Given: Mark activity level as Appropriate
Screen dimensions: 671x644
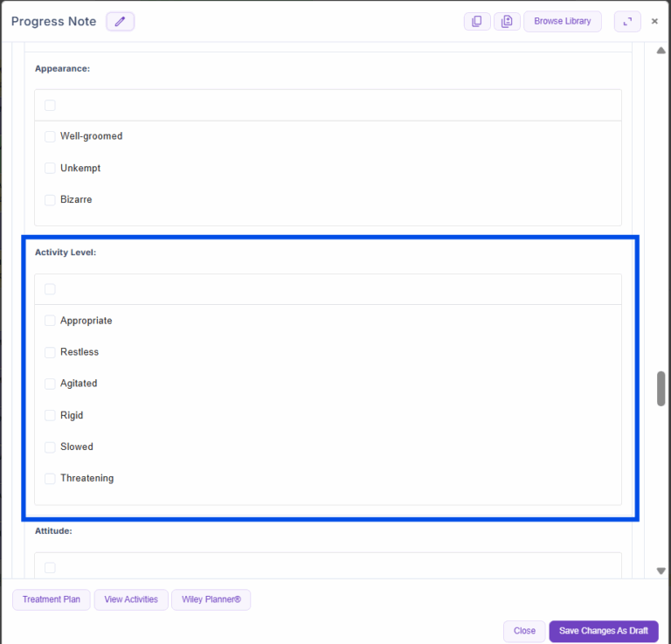Looking at the screenshot, I should click(50, 321).
